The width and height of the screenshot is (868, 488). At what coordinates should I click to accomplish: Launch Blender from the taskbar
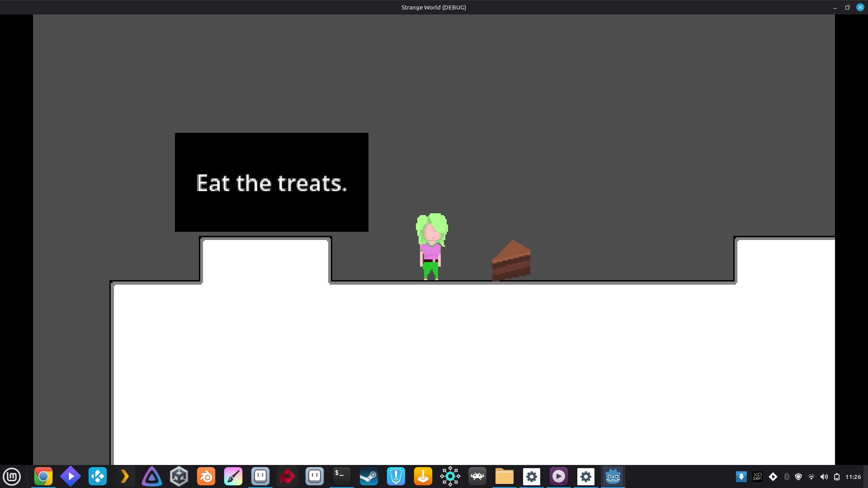(206, 476)
